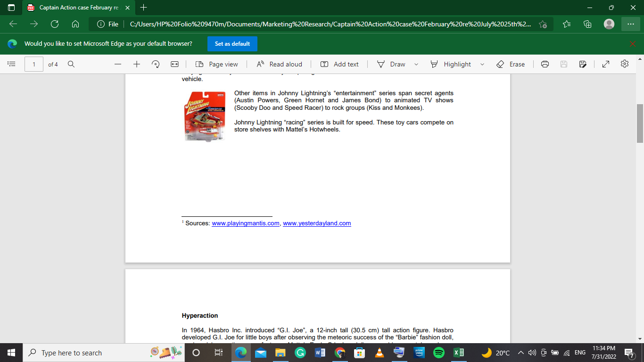644x362 pixels.
Task: Open the notification center
Action: coord(629,353)
